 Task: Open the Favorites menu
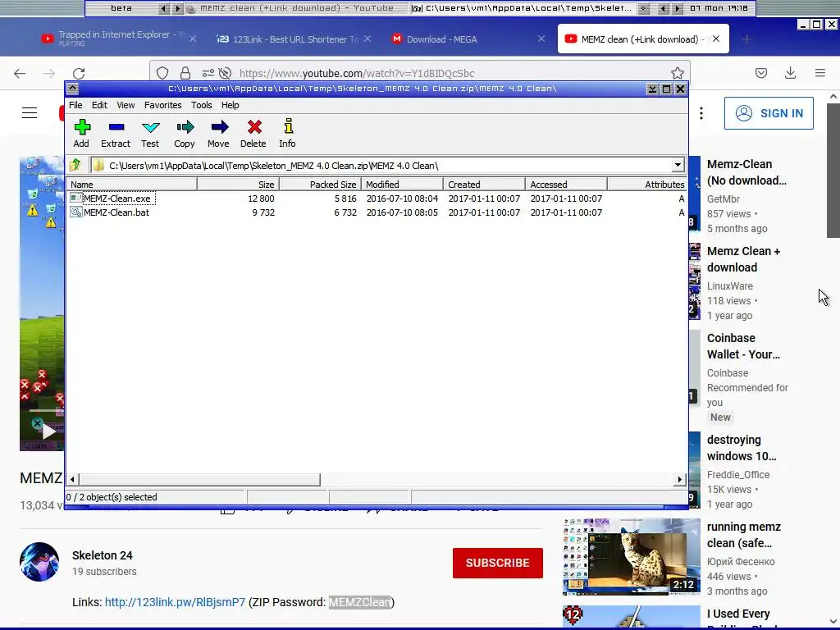tap(163, 105)
